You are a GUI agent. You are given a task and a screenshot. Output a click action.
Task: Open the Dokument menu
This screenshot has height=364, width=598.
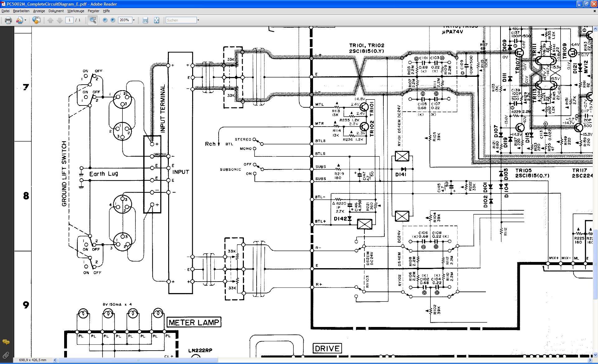coord(56,11)
